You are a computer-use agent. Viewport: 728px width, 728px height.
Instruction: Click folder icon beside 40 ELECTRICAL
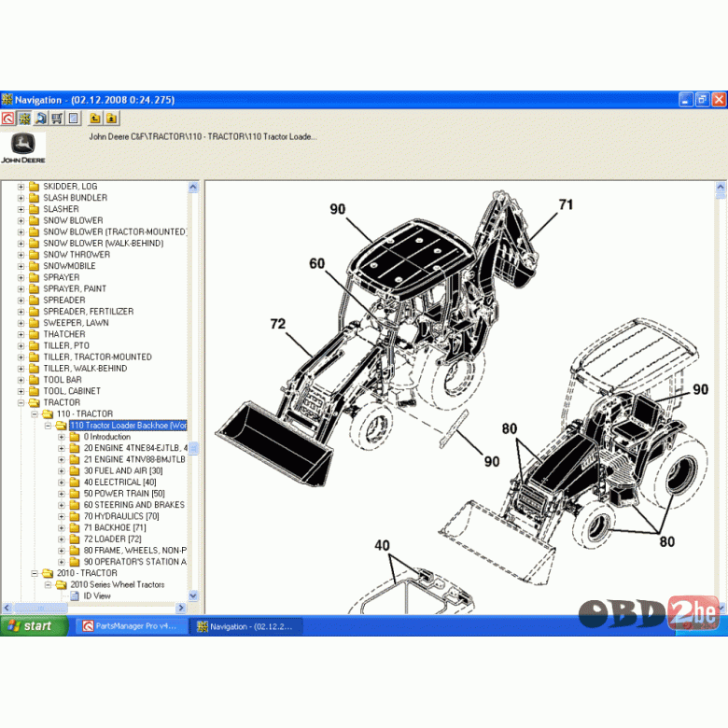[75, 482]
